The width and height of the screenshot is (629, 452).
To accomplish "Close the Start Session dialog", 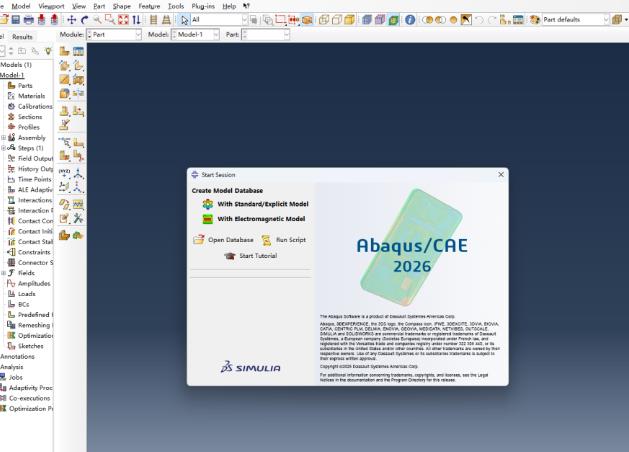I will coord(501,174).
